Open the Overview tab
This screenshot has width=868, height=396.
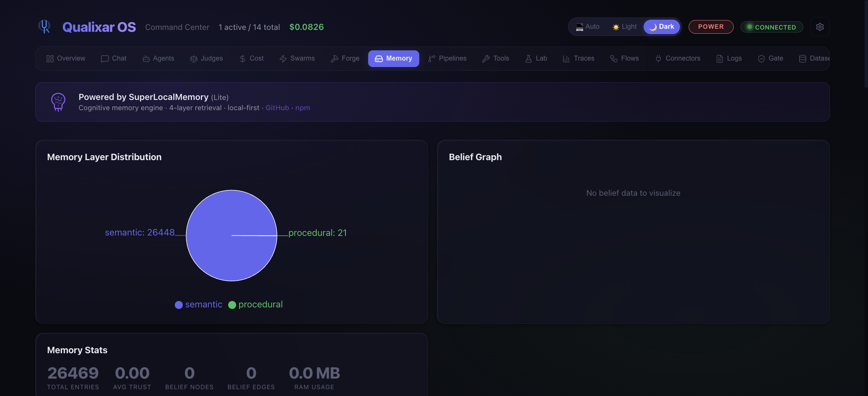[x=66, y=59]
